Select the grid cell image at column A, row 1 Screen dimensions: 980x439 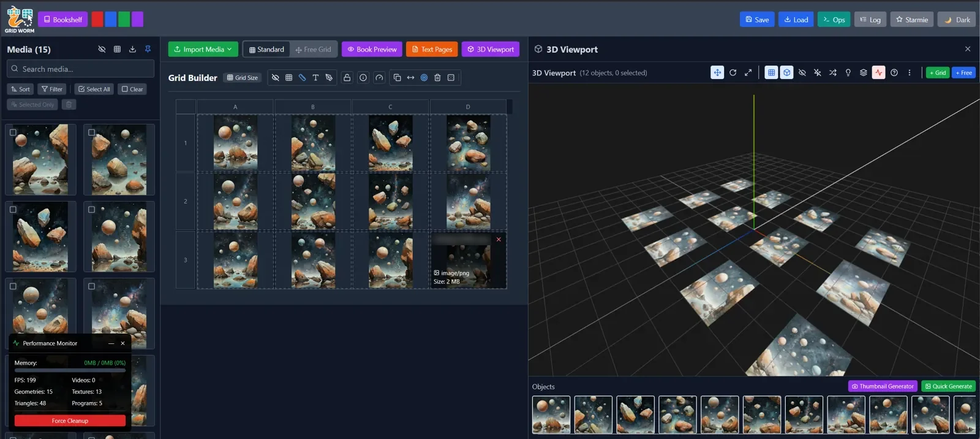coord(235,143)
